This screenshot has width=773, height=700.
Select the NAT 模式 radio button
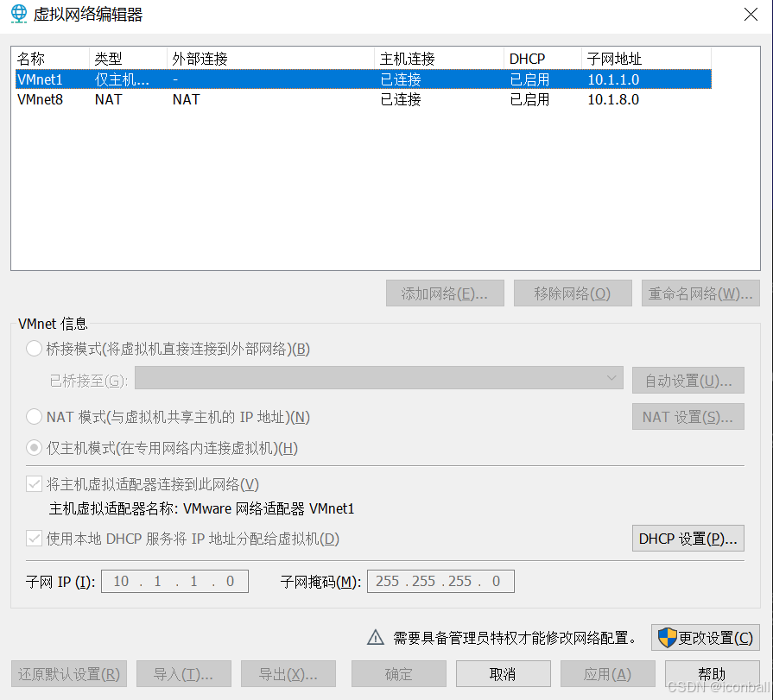coord(34,417)
